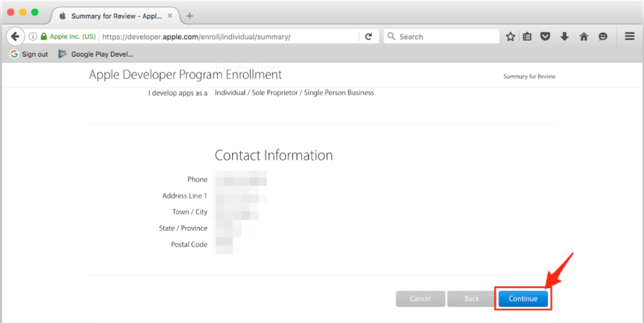The image size is (644, 323).
Task: Click the Cancel button
Action: (420, 299)
